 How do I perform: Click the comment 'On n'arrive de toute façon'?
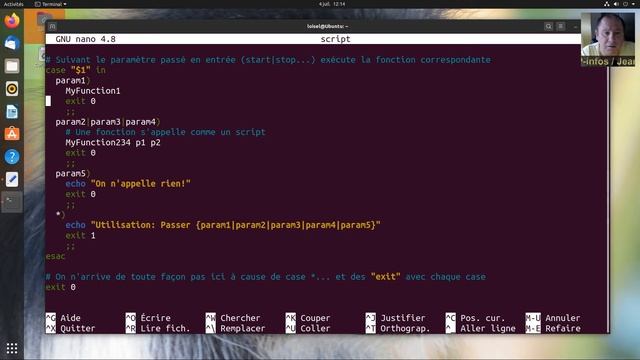click(266, 277)
